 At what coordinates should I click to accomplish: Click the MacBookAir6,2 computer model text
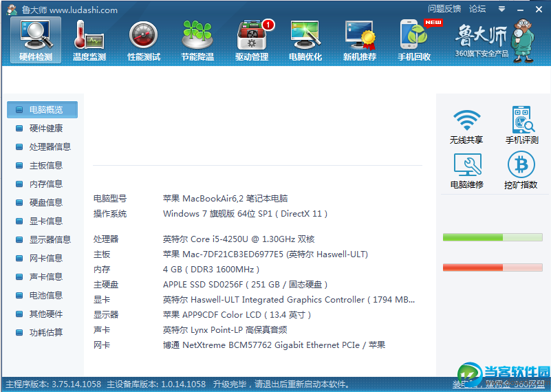pyautogui.click(x=225, y=199)
